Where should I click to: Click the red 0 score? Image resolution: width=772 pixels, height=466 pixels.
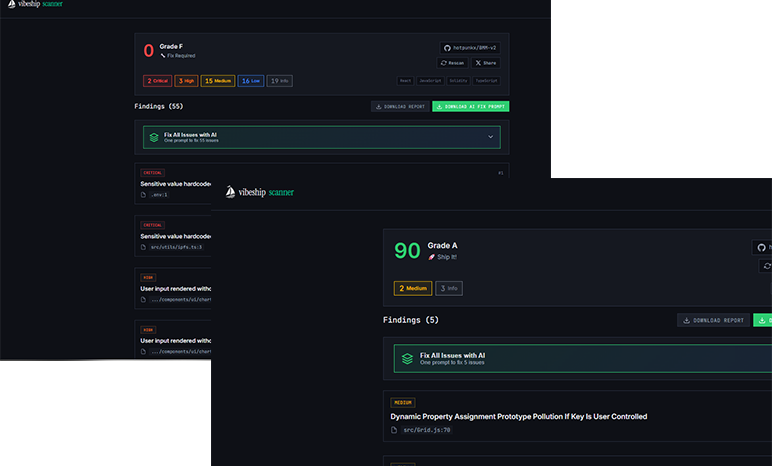pyautogui.click(x=149, y=51)
